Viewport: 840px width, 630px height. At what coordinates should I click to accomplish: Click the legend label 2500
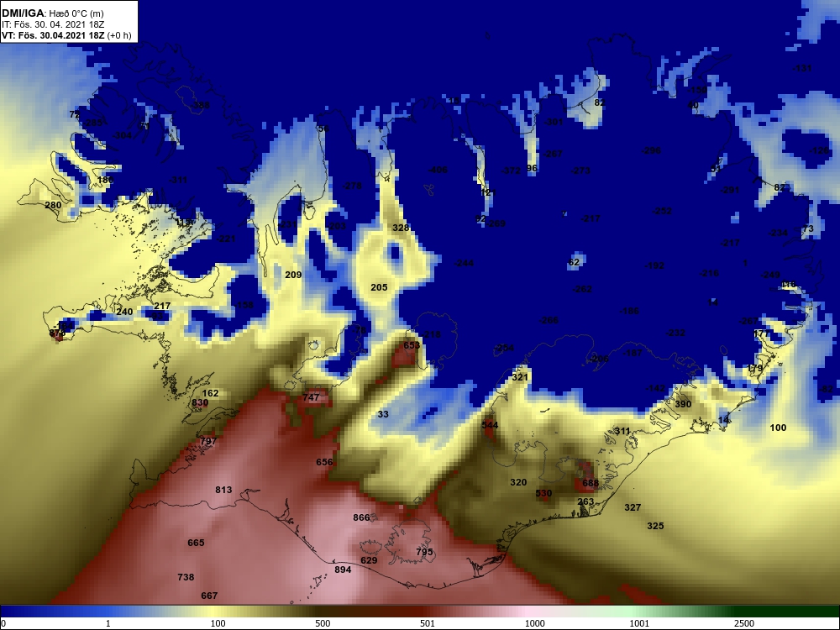point(744,623)
